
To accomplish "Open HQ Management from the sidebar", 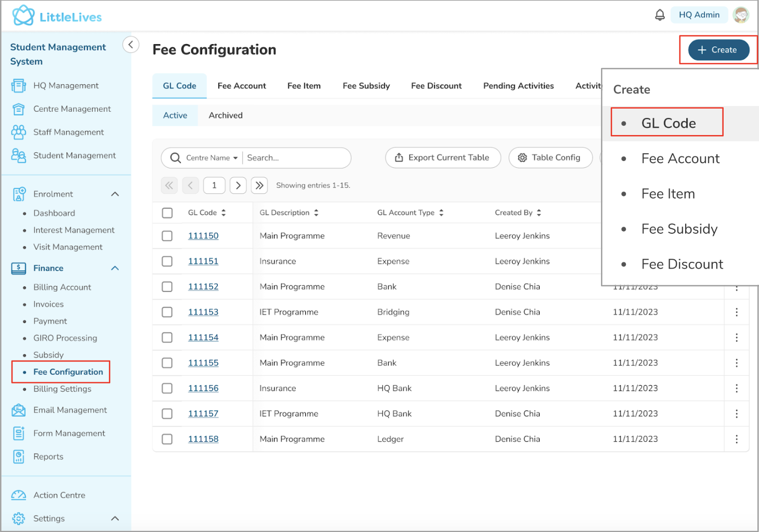I will 66,86.
